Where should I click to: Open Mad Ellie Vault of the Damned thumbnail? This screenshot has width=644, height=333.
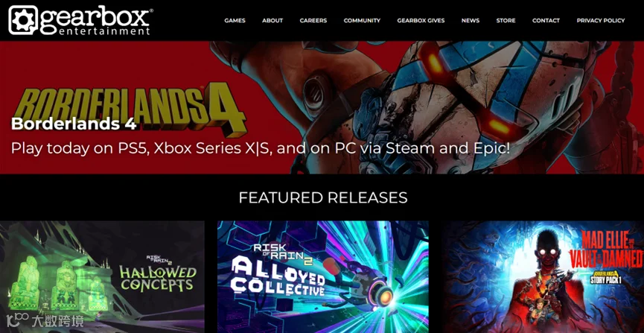tap(543, 276)
